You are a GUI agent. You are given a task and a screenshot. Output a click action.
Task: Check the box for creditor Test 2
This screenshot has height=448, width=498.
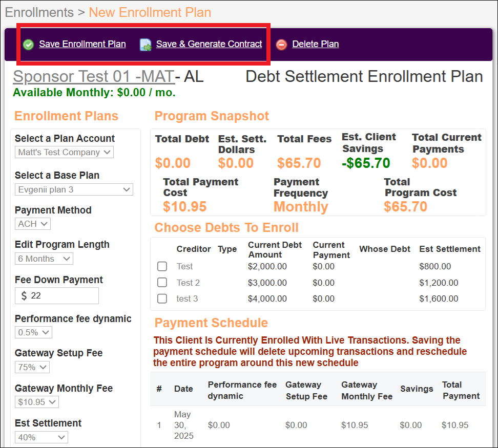pyautogui.click(x=162, y=282)
